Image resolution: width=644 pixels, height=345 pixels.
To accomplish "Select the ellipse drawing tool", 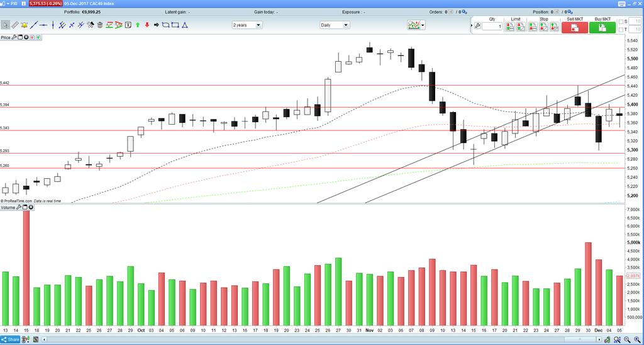I will [x=165, y=25].
